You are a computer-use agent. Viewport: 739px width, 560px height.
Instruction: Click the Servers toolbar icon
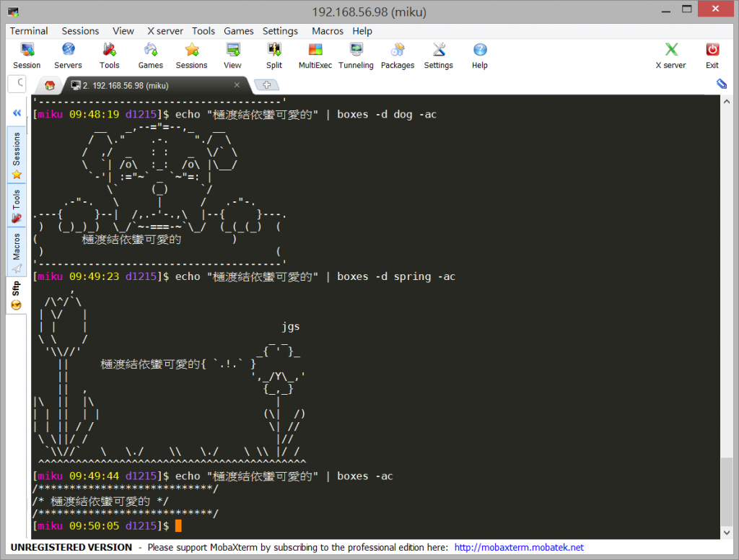click(x=68, y=56)
